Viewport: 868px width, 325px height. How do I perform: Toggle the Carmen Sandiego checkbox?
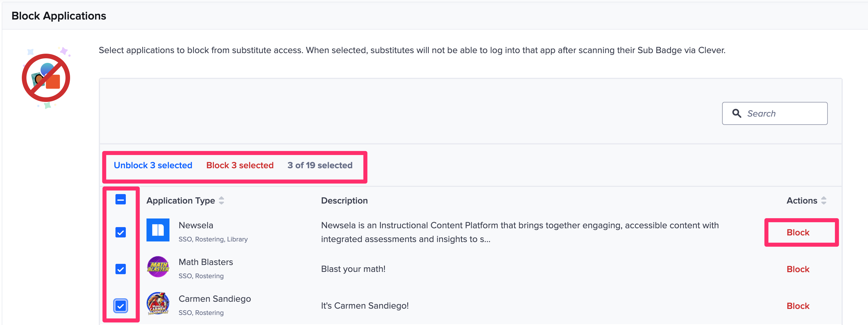(x=121, y=305)
